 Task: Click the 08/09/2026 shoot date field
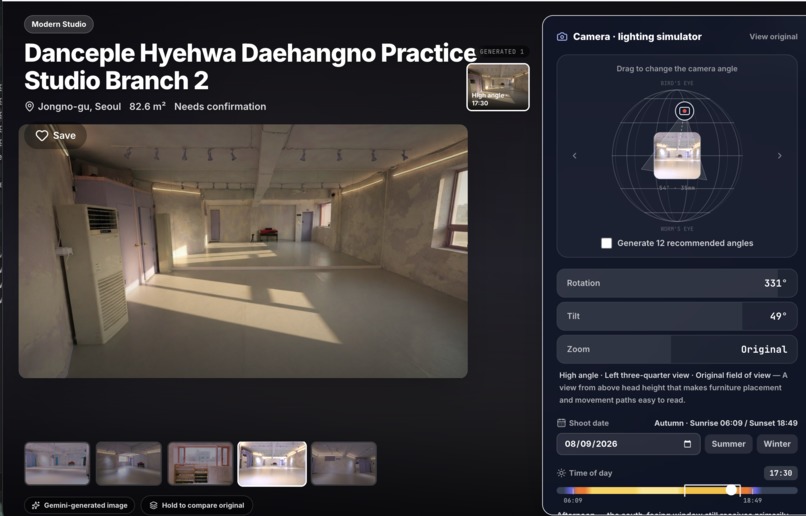point(628,444)
